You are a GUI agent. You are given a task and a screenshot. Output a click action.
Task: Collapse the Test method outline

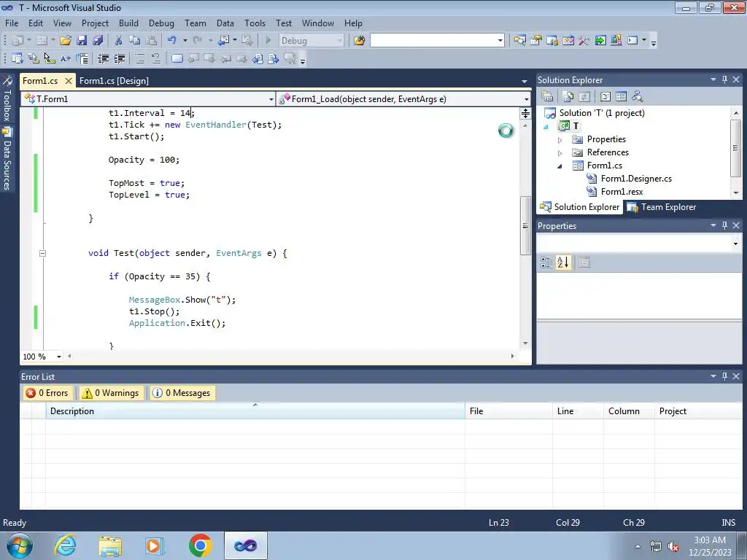[42, 253]
